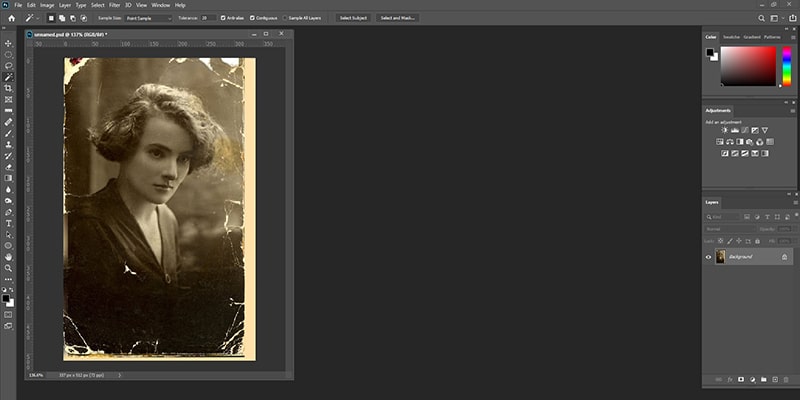Delete layer with trash icon

coord(786,380)
